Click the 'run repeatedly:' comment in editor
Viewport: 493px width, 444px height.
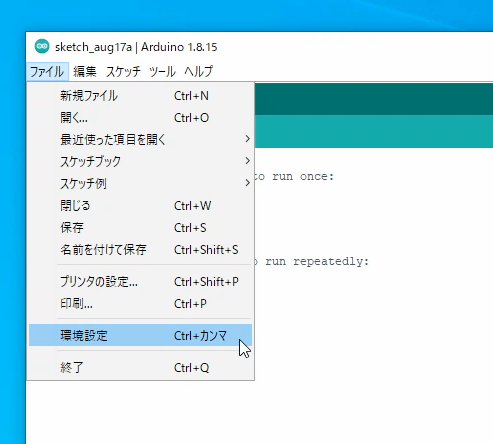[x=317, y=262]
